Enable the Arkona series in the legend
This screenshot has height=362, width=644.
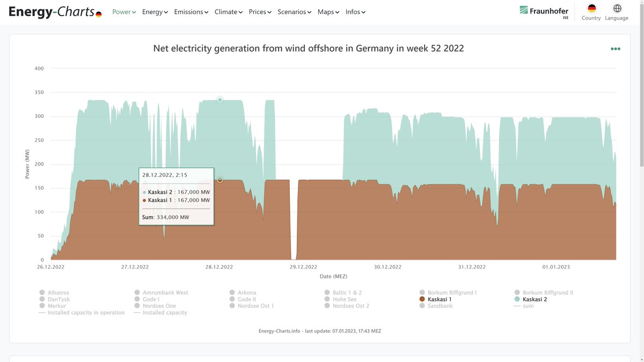[246, 292]
